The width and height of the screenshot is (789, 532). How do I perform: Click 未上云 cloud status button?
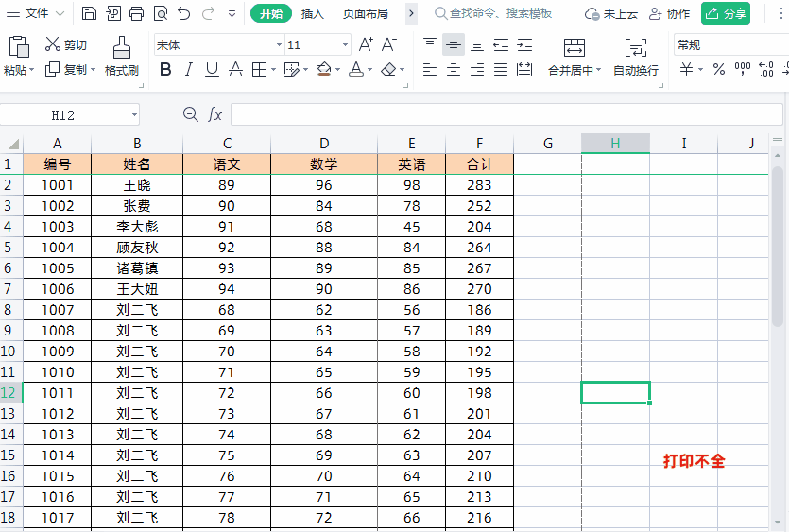(x=611, y=13)
